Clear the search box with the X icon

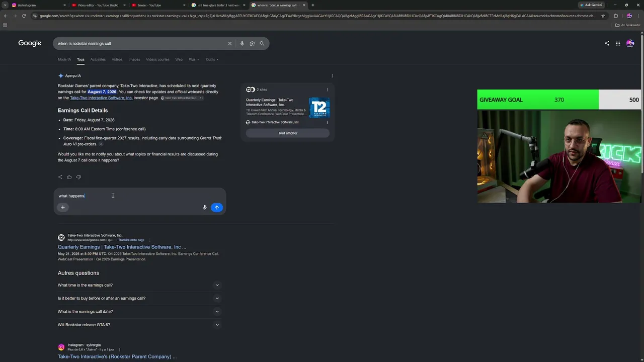point(230,44)
